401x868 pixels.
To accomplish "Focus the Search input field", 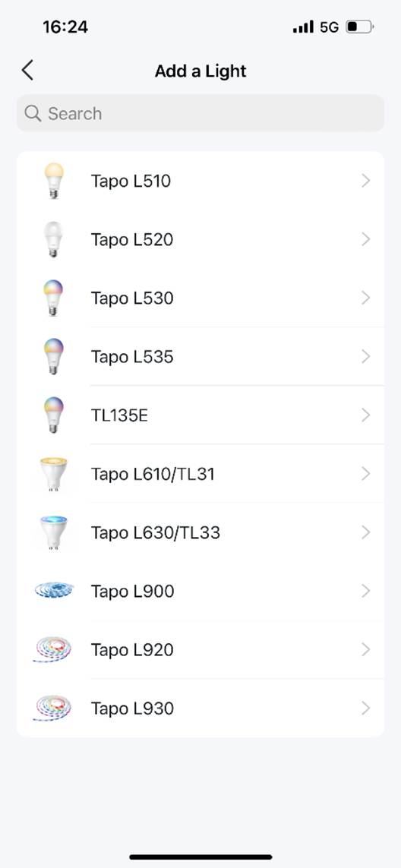I will coord(200,113).
